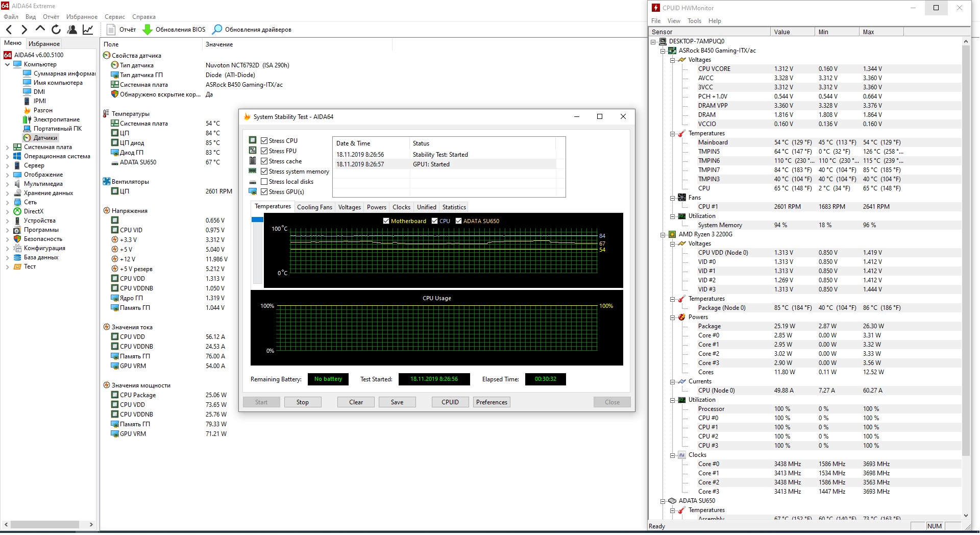
Task: Open Preferences in the Stability Test
Action: 492,402
